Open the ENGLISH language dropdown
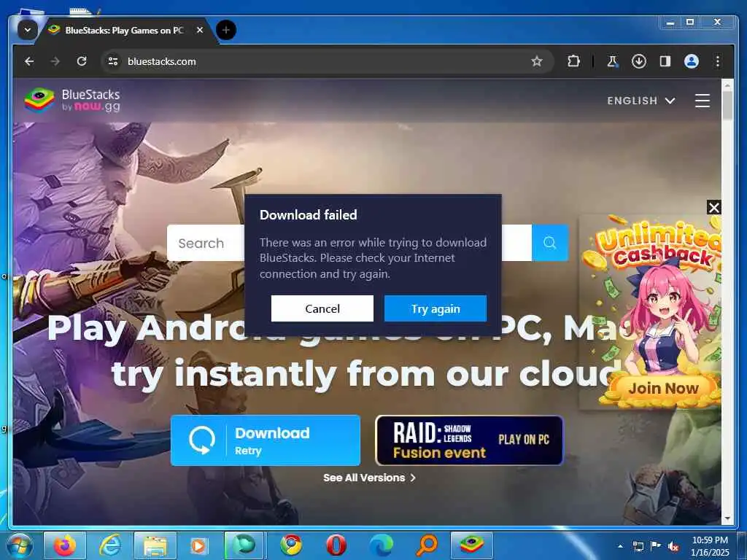This screenshot has height=560, width=747. click(640, 101)
